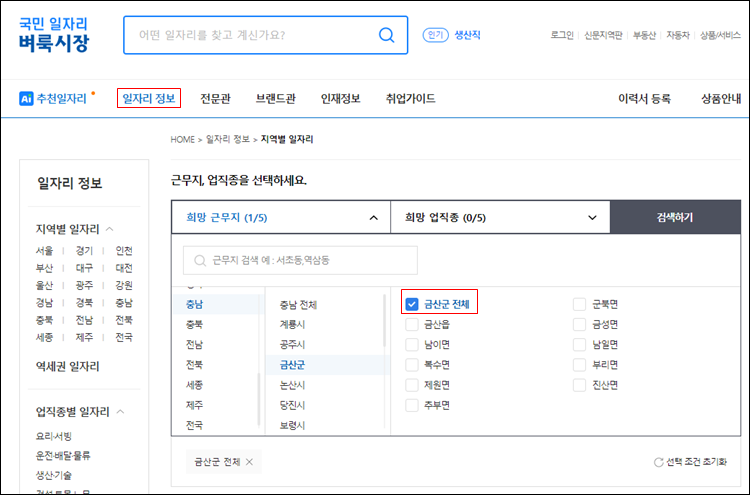
Task: Check the 금성면 checkbox
Action: 579,324
